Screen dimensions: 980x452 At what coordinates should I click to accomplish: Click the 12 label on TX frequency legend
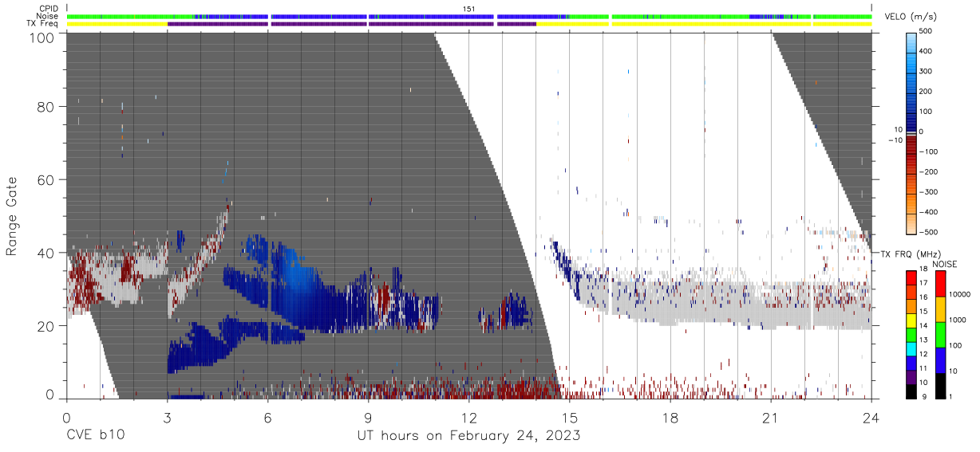coord(923,353)
